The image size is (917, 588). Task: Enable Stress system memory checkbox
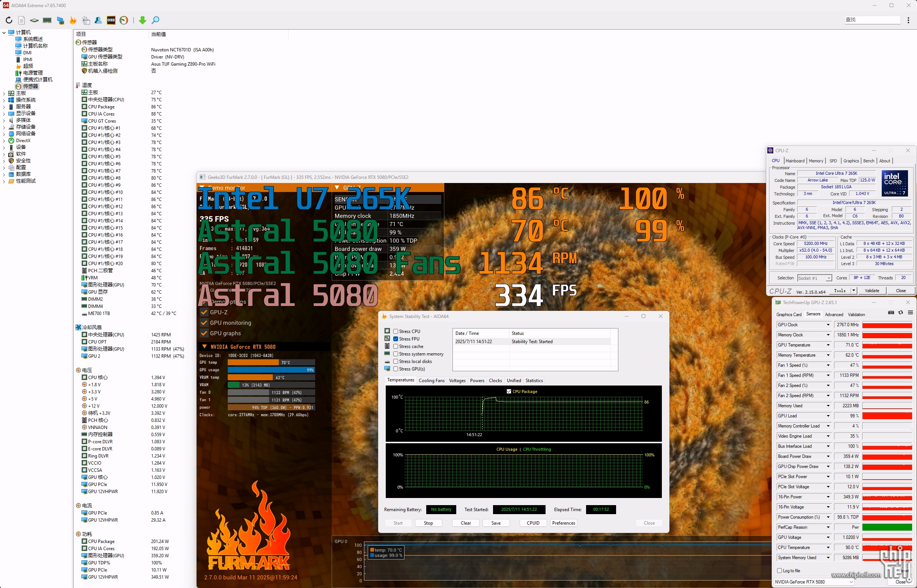point(396,354)
